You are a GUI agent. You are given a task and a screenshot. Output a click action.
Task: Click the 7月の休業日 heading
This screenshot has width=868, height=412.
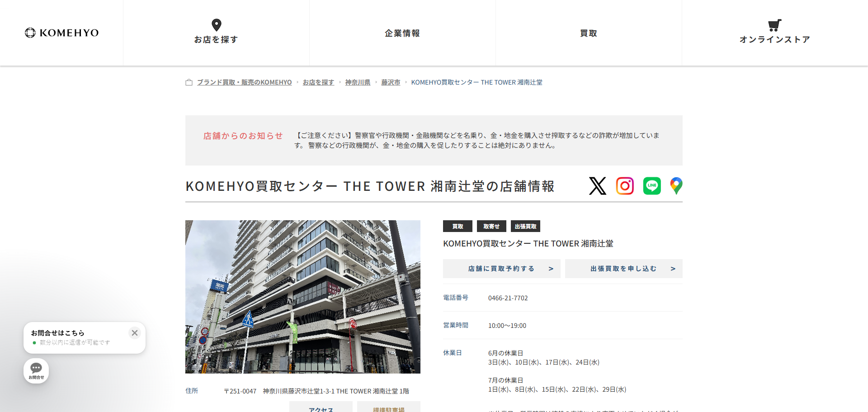[x=505, y=380]
